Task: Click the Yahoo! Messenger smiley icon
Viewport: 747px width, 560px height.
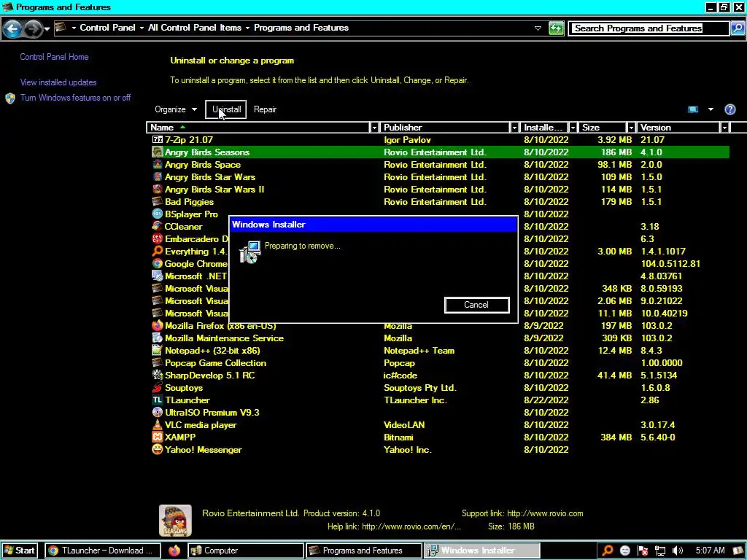Action: [158, 449]
